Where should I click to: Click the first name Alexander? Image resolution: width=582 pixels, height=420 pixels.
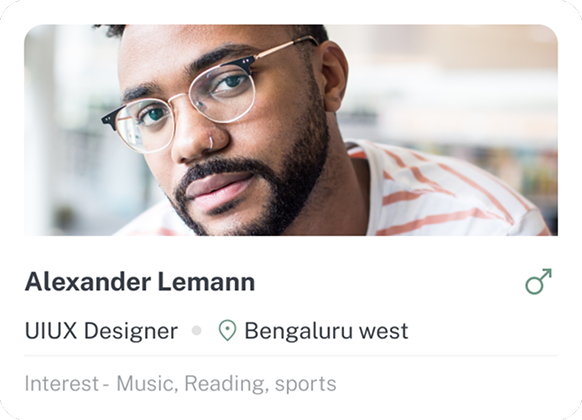click(x=88, y=282)
